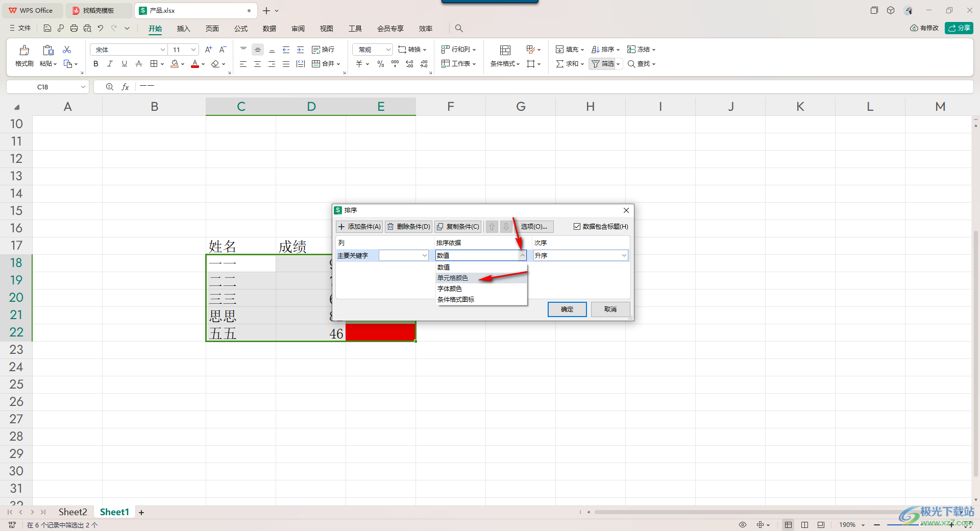Apply thousands separator format
980x531 pixels.
395,64
